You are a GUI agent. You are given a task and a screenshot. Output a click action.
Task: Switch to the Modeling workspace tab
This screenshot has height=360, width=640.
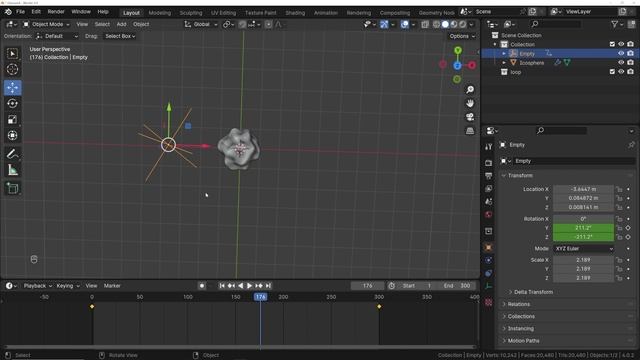160,13
